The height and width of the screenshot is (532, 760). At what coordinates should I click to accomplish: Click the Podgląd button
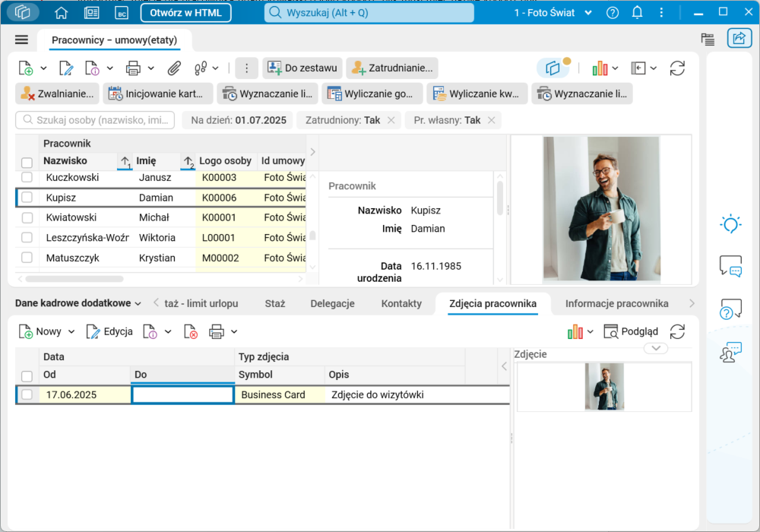point(631,332)
